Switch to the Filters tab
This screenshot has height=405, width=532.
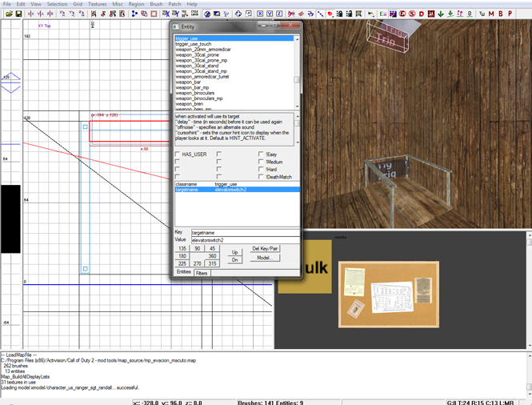[202, 273]
